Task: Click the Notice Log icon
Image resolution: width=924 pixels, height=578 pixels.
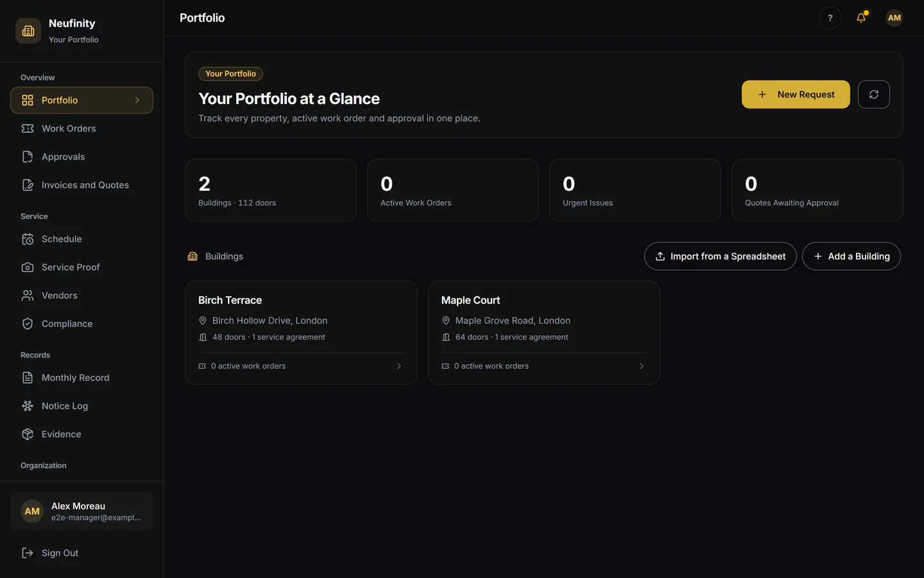Action: [x=28, y=406]
